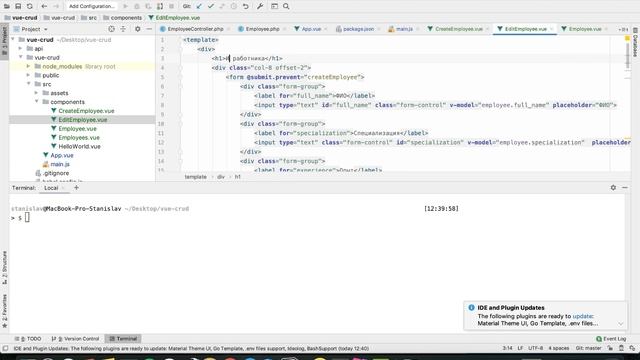Click the Open folder toolbar icon

click(x=7, y=6)
